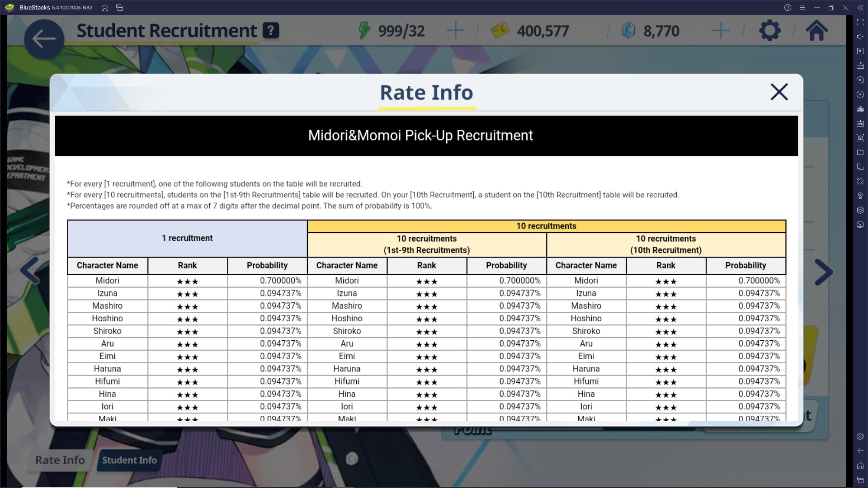Image resolution: width=868 pixels, height=488 pixels.
Task: Toggle BlueStacks fullscreen mode
Action: [x=860, y=22]
